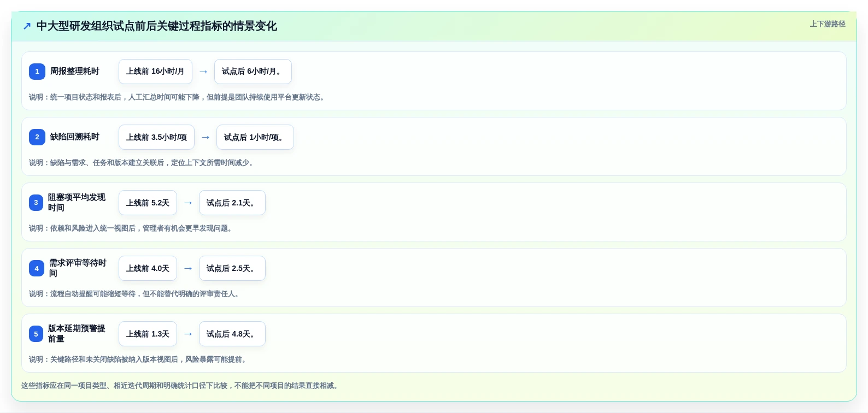Click the 缺陷回溯耗时 metric label
Screen dimensions: 868x413
click(x=75, y=137)
